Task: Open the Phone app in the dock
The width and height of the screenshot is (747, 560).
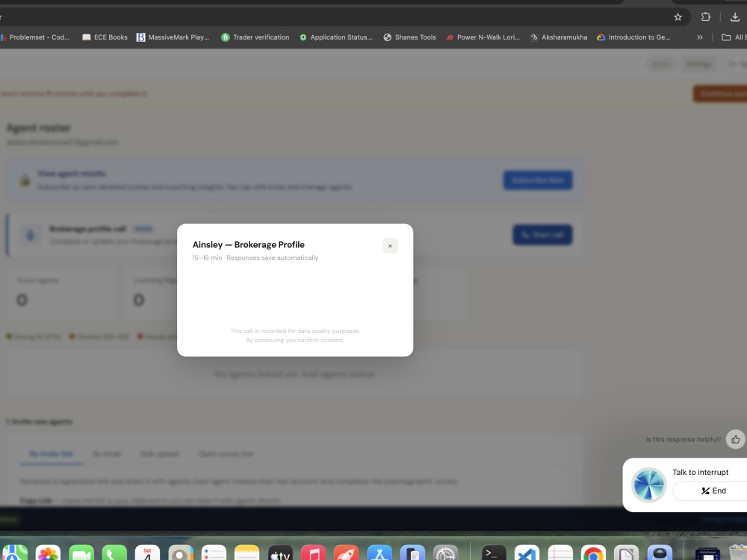Action: (114, 553)
